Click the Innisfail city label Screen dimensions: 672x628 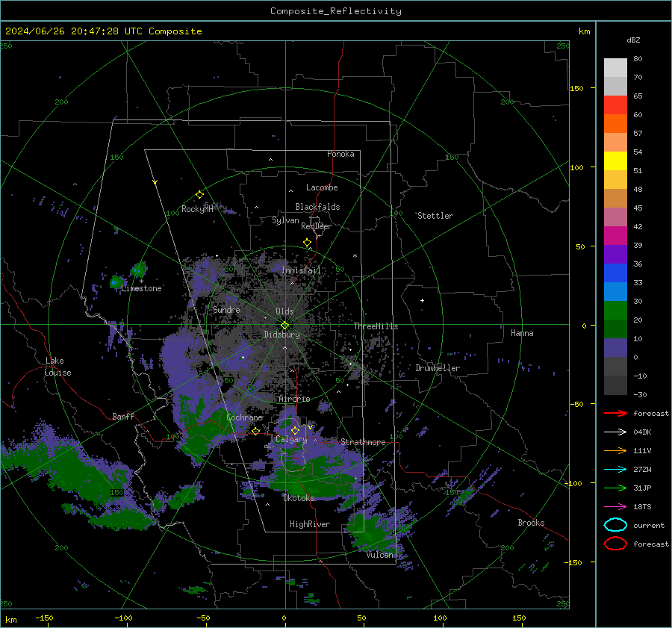(x=301, y=270)
